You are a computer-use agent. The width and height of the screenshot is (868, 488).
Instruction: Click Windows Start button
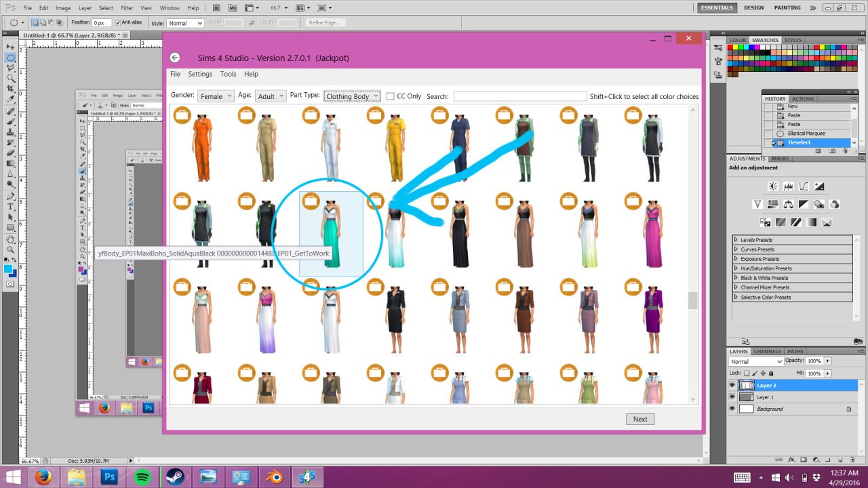click(14, 477)
